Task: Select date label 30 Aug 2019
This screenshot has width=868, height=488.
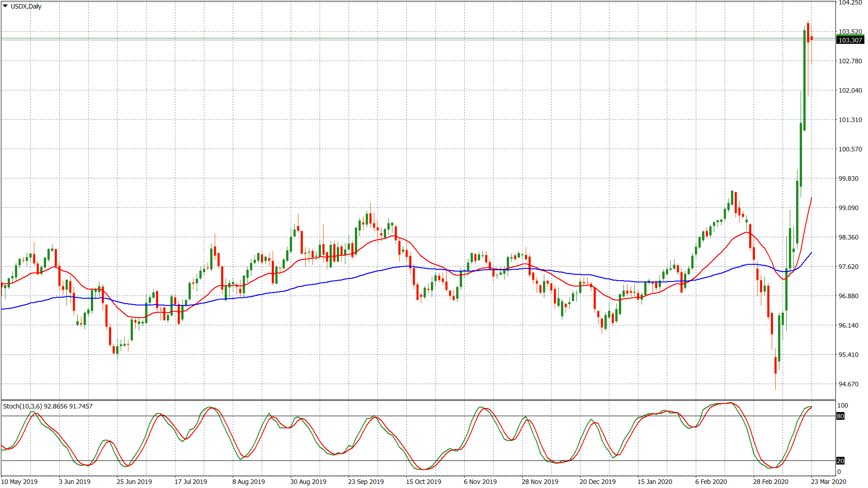Action: tap(308, 482)
